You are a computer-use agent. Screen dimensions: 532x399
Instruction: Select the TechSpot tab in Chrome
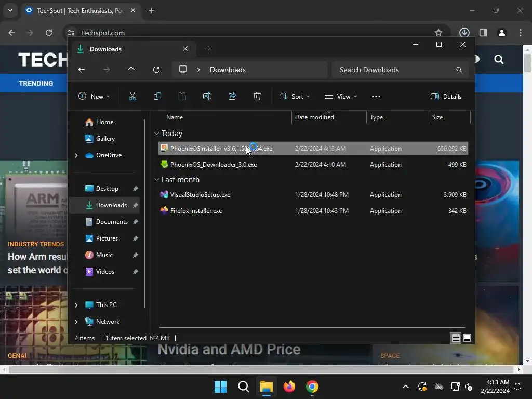pyautogui.click(x=82, y=10)
